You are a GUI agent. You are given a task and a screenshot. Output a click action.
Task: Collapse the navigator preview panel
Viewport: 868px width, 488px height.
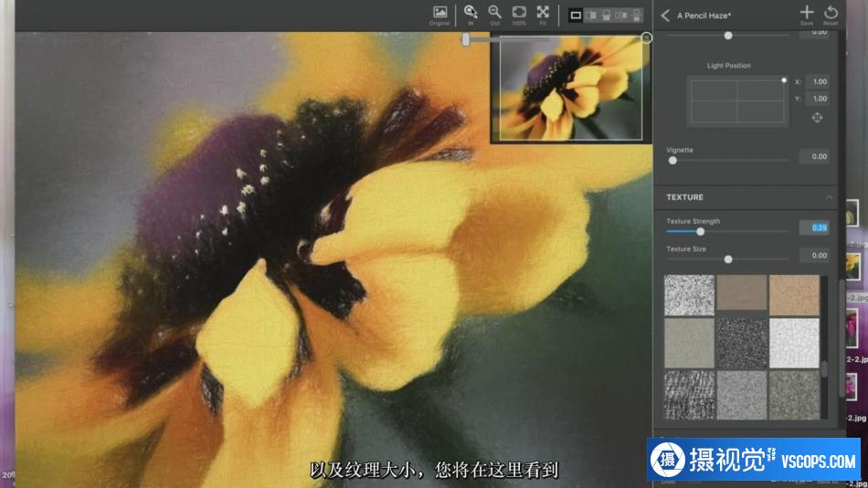coord(647,37)
